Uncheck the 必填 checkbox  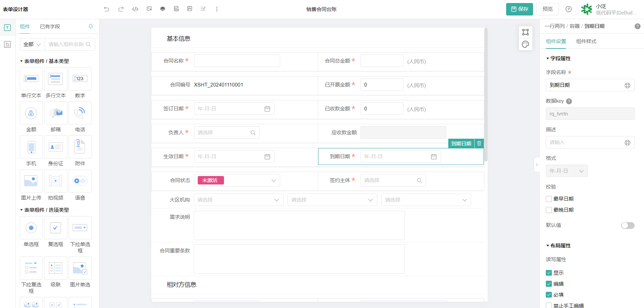pos(549,295)
